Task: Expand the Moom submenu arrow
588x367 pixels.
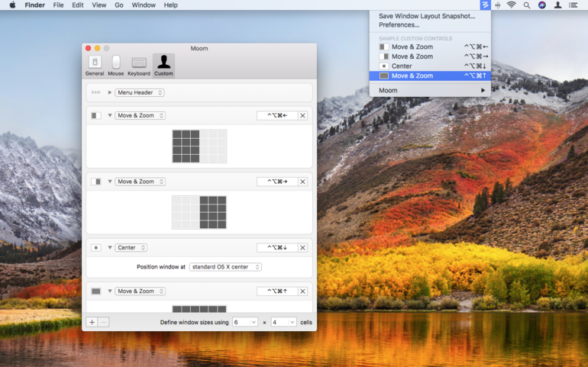Action: [483, 90]
